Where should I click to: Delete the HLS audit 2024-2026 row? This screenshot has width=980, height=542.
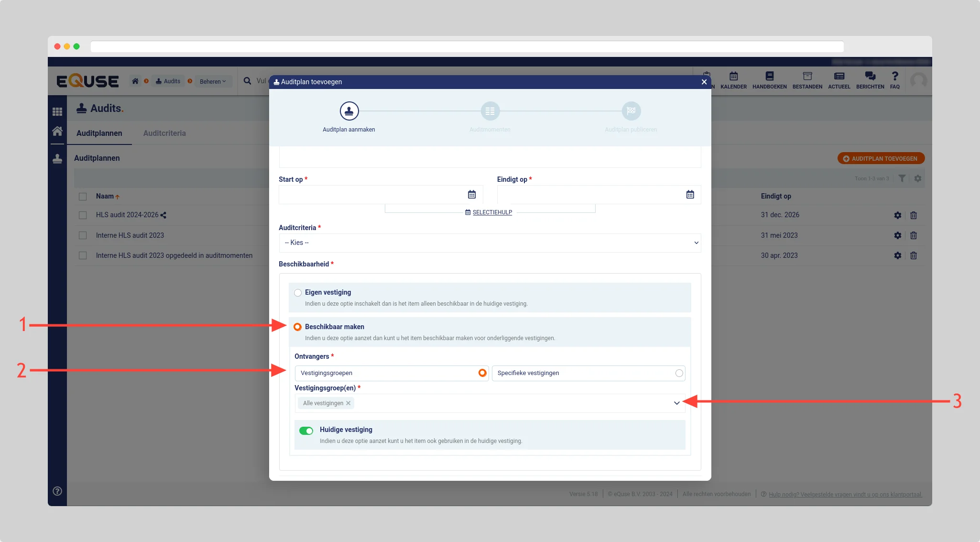913,215
